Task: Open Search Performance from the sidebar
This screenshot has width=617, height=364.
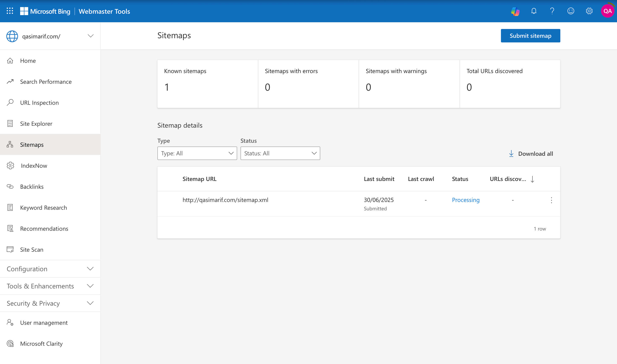Action: [46, 81]
